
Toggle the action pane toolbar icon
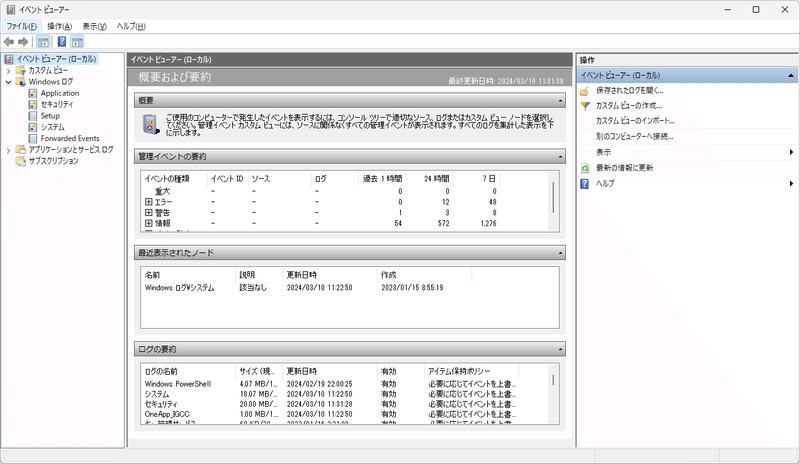[77, 42]
